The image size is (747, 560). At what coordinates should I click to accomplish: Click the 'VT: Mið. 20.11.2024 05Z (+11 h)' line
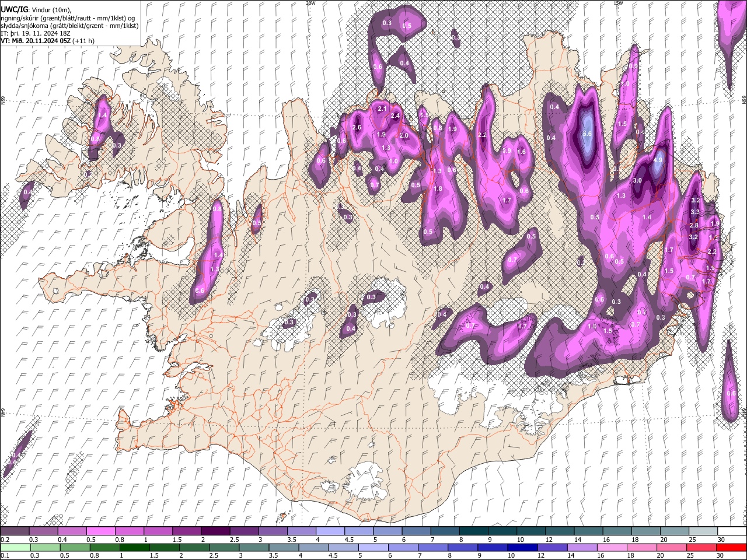click(47, 41)
